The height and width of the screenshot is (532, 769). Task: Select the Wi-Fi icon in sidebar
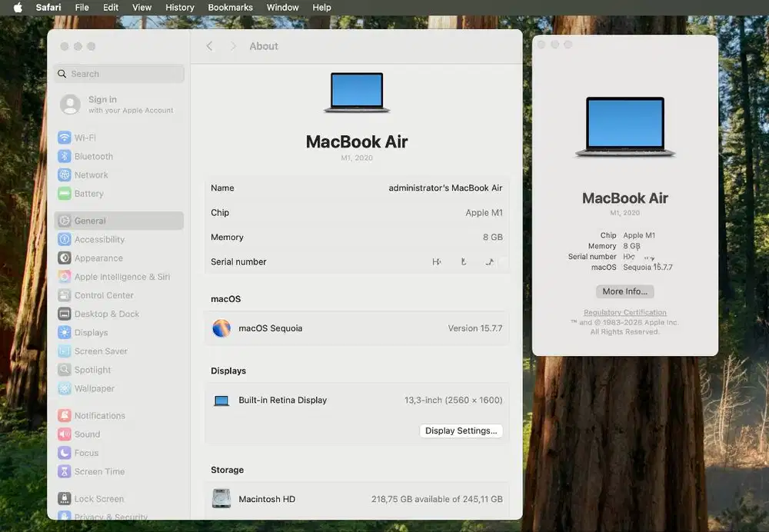coord(65,138)
